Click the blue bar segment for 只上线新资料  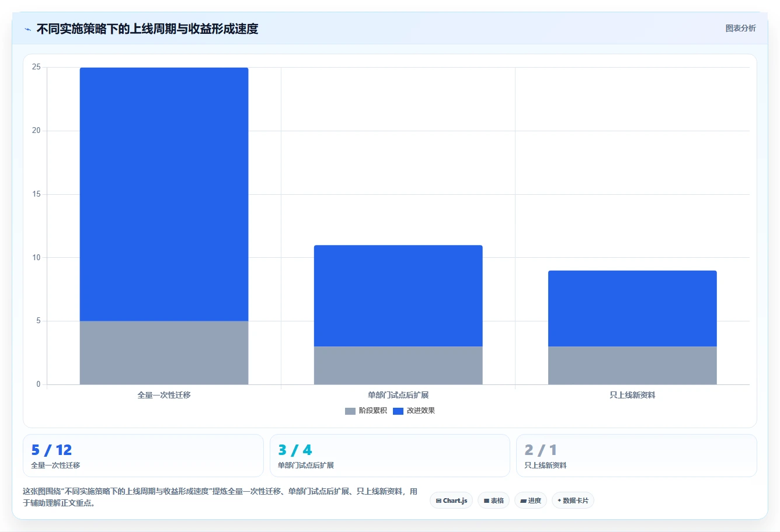[x=632, y=309]
